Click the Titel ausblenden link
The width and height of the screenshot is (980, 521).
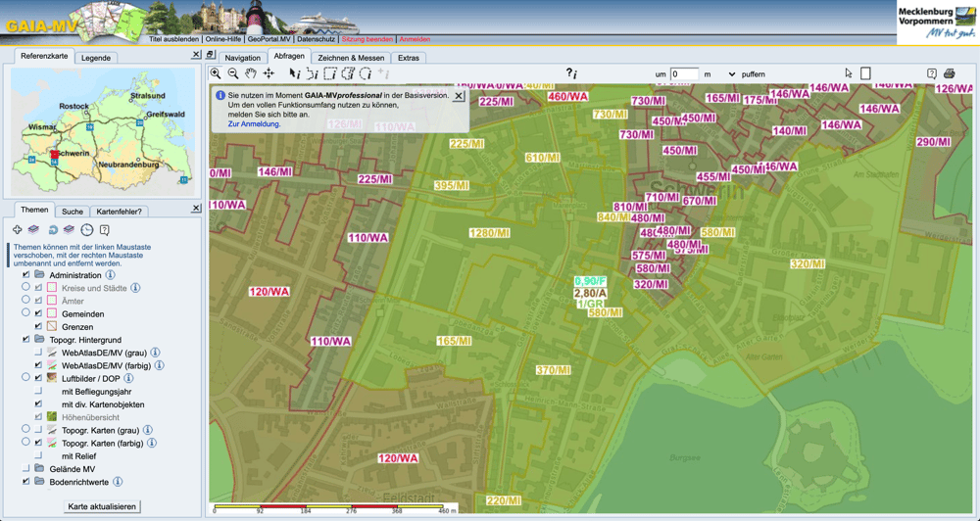[173, 39]
